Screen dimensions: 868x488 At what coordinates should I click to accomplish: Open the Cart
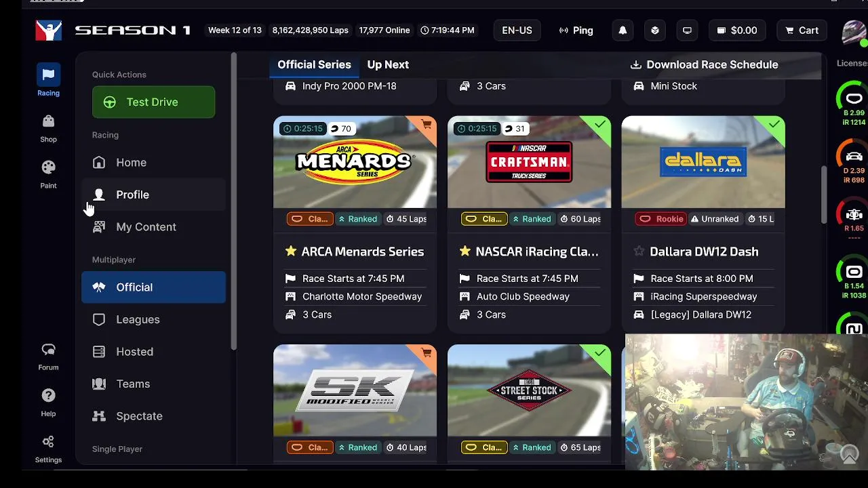point(802,30)
